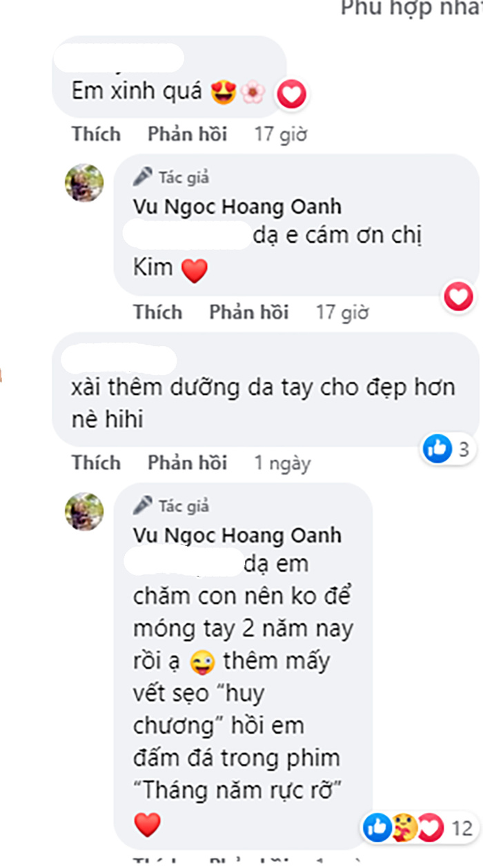Viewport: 483px width, 868px height.
Task: Click like reaction icon showing 3 reactions
Action: point(438,450)
